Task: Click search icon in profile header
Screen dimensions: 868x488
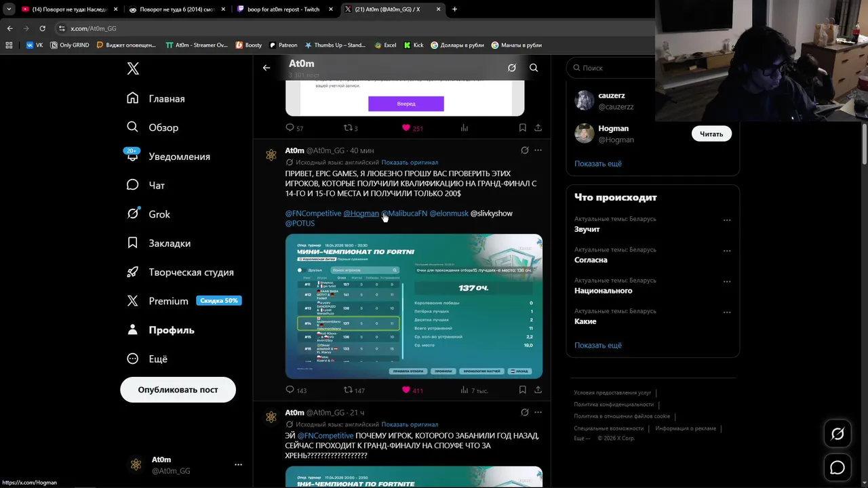Action: click(x=534, y=68)
